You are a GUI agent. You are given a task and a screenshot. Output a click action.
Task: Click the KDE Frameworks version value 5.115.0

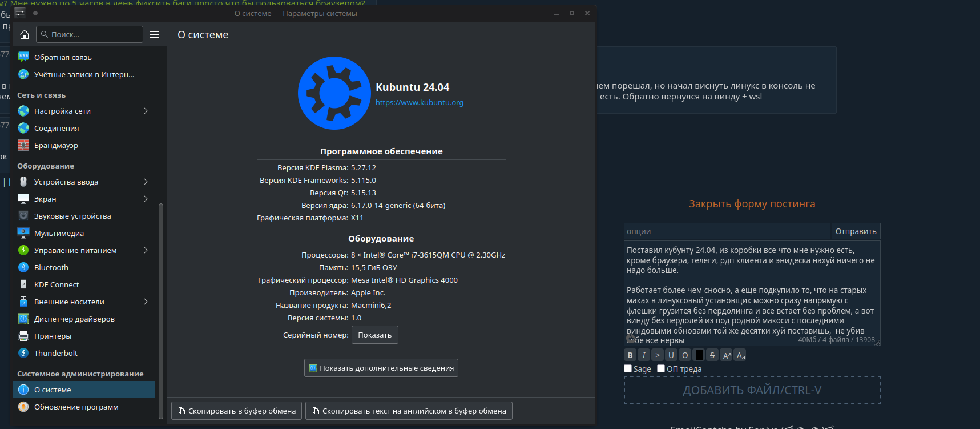point(364,181)
